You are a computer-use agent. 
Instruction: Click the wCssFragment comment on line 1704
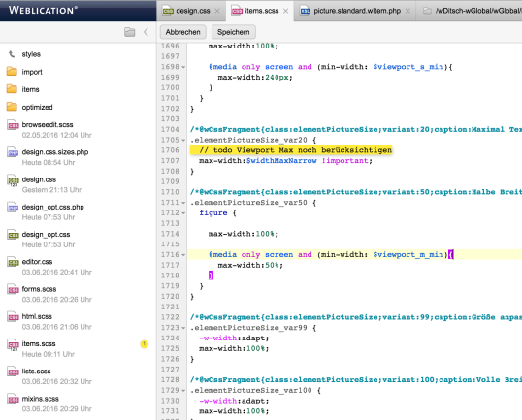(x=356, y=129)
